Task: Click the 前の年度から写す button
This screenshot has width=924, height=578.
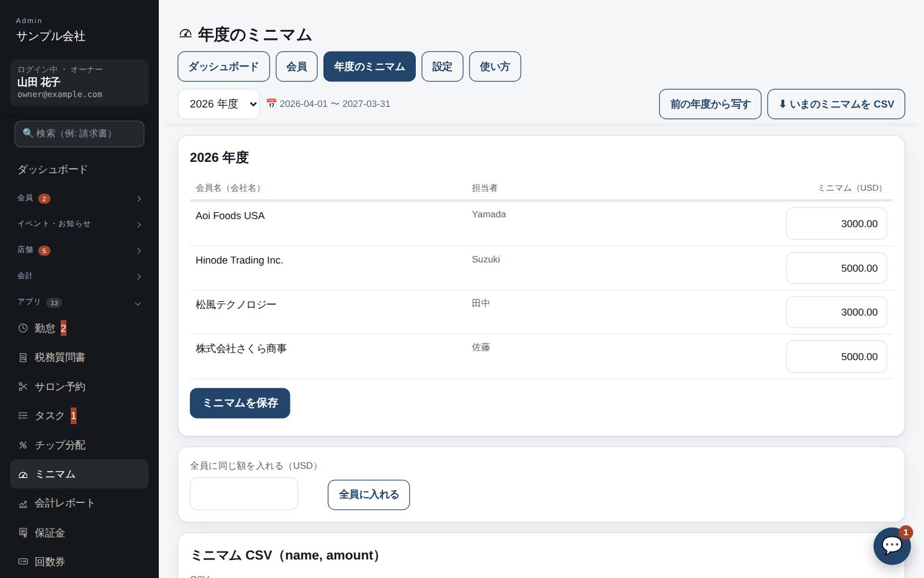Action: pos(710,104)
